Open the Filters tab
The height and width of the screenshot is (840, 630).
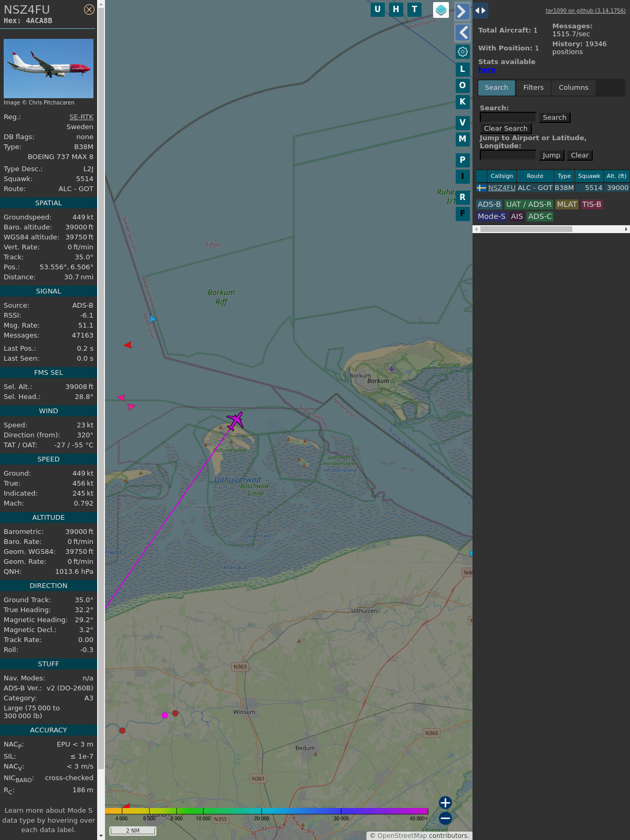tap(533, 88)
